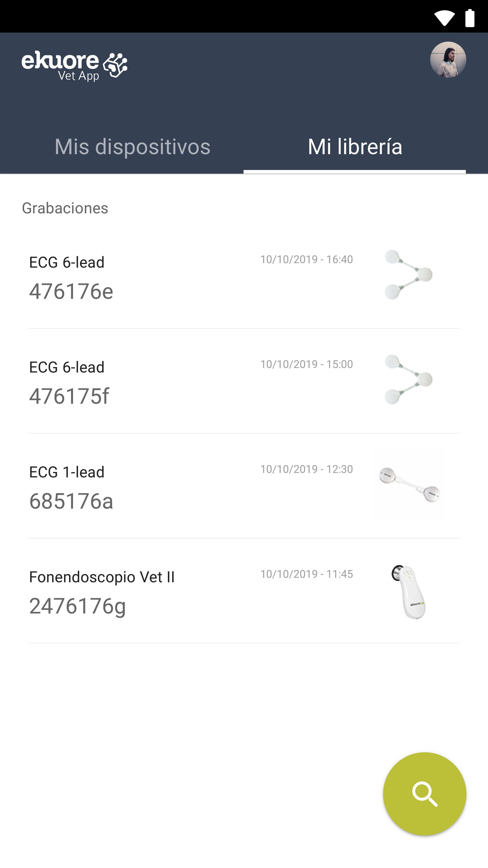Select the Fonendoscopio Vet II entry title
This screenshot has height=868, width=488.
(102, 577)
